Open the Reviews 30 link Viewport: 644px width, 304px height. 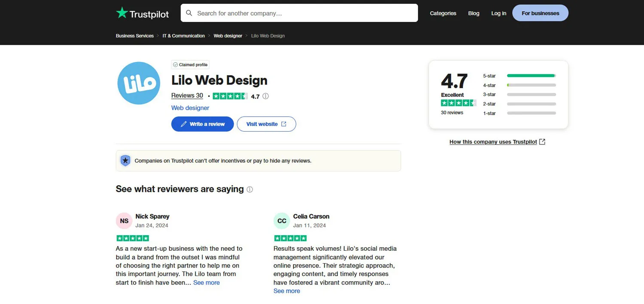pos(187,96)
